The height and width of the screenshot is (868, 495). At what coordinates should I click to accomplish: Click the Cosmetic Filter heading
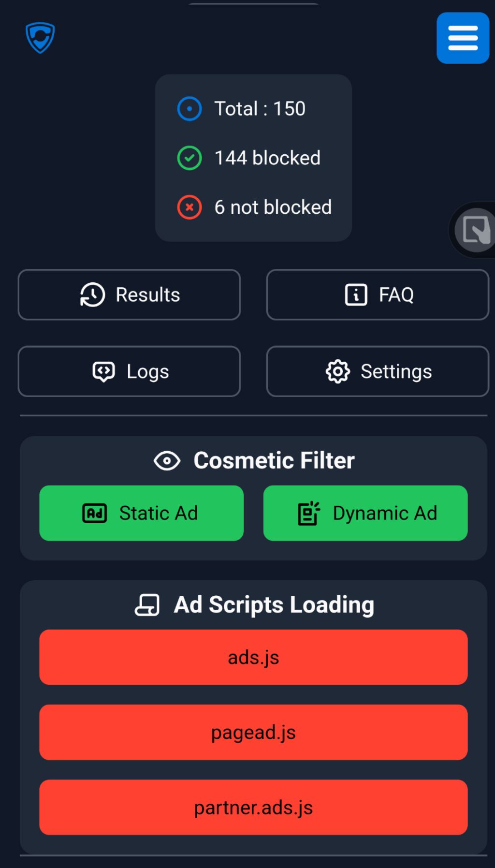tap(274, 460)
